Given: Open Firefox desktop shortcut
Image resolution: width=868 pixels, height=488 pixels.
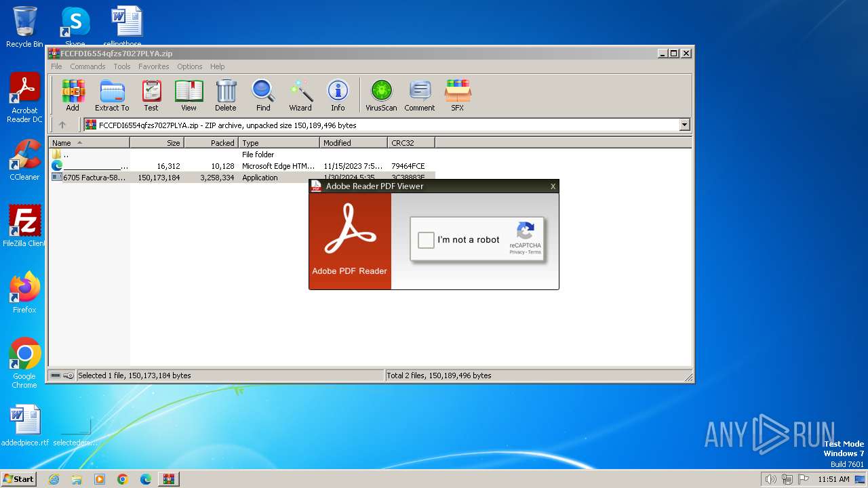Looking at the screenshot, I should pos(24,293).
